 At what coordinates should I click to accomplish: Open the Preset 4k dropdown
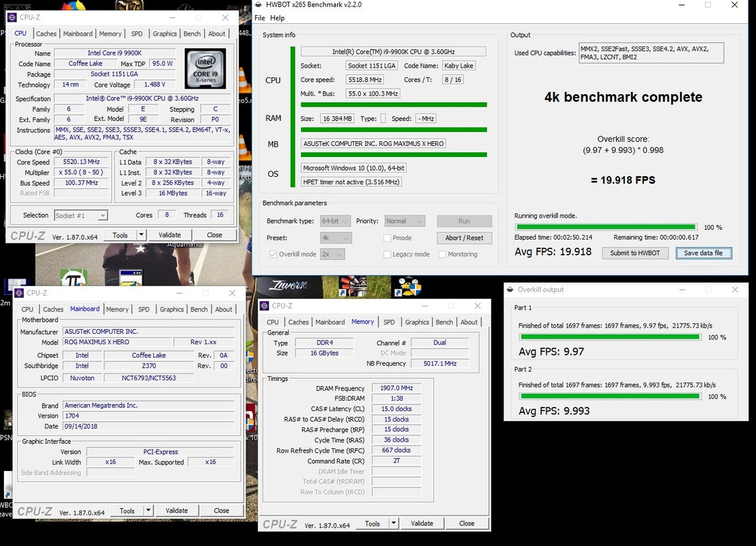pos(336,238)
